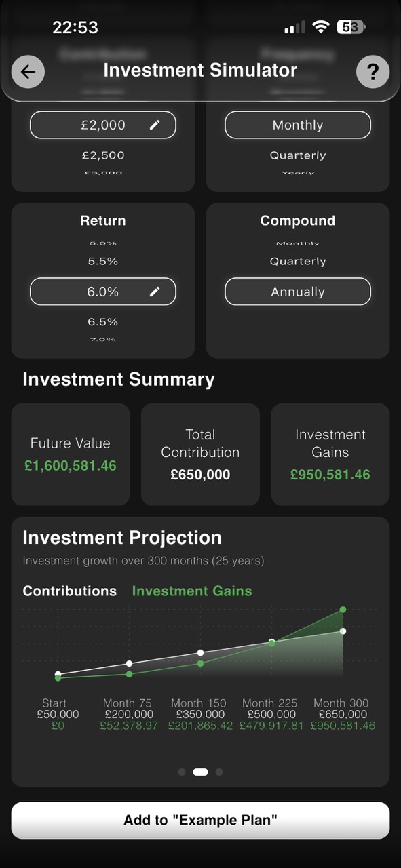This screenshot has width=401, height=868.
Task: Select 6.5% on the Return wheel
Action: [102, 321]
